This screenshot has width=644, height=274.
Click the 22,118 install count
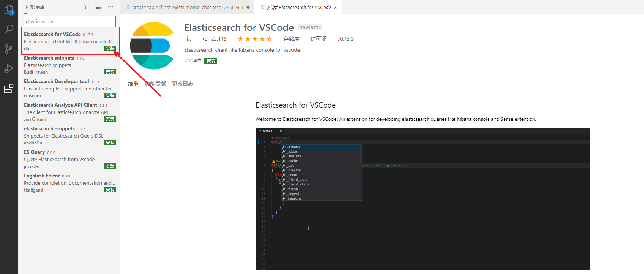pyautogui.click(x=215, y=39)
